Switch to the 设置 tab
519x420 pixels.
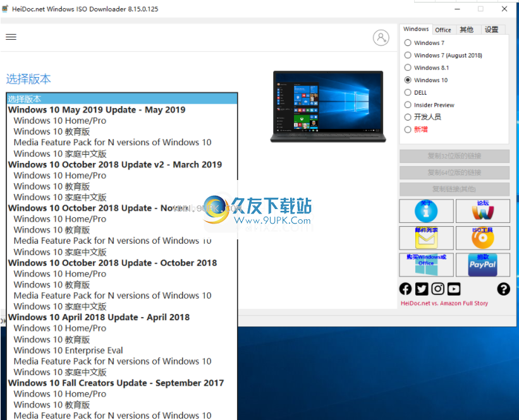492,30
